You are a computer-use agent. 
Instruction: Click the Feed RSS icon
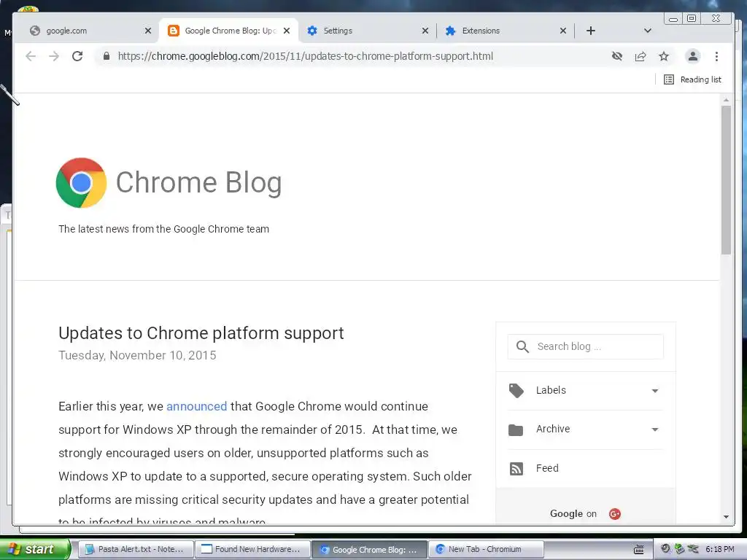[516, 469]
